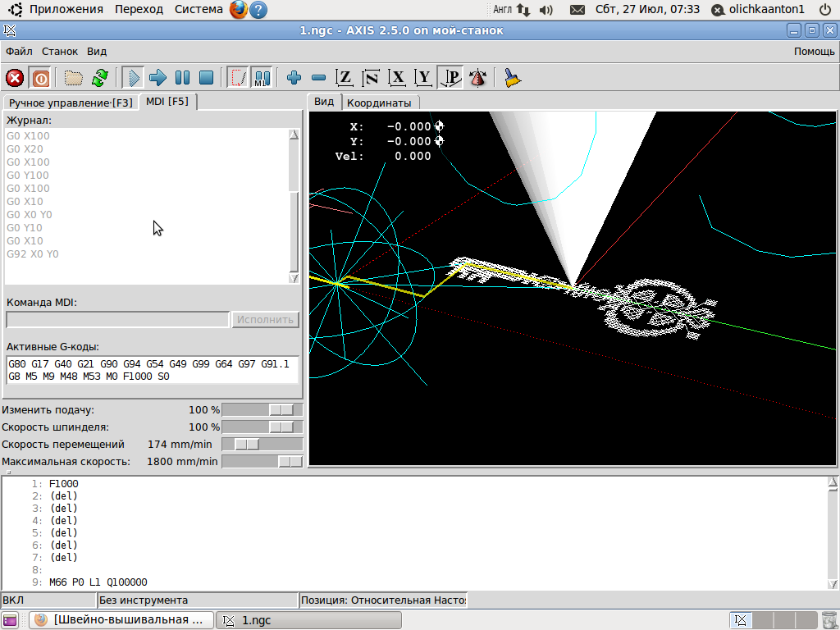
Task: Open the volume control icon
Action: click(x=546, y=10)
